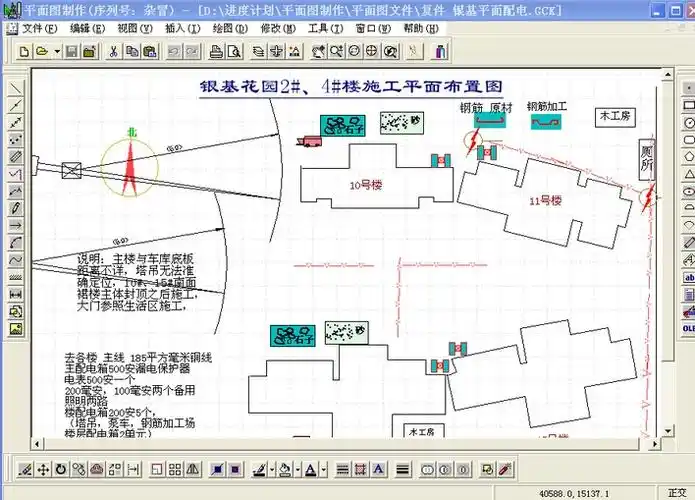Click the 木工房 box at top of drawing

click(x=614, y=116)
